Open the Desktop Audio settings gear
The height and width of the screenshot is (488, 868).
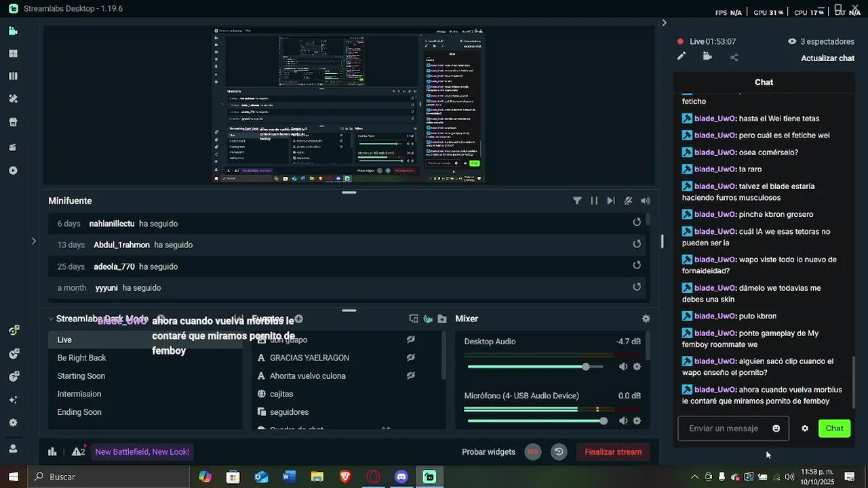tap(637, 367)
